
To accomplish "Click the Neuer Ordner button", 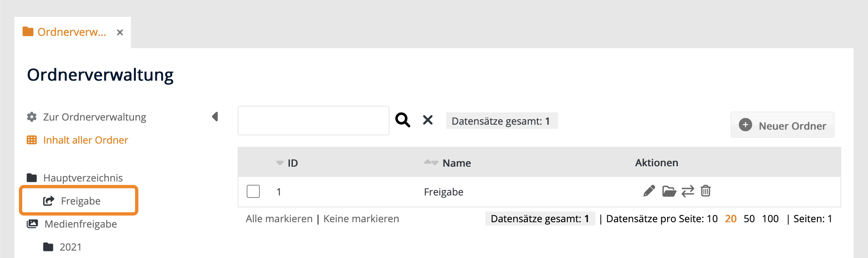I will click(x=782, y=125).
